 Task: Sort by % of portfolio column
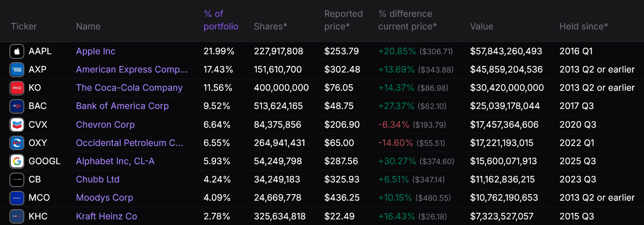click(221, 20)
